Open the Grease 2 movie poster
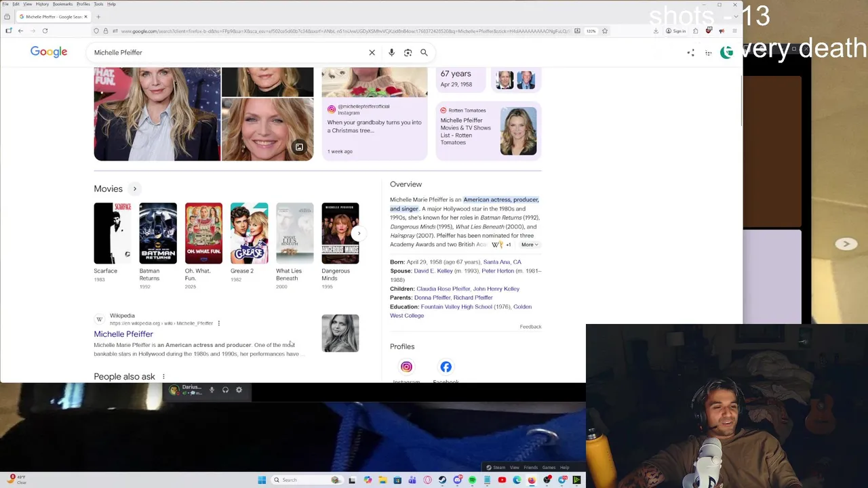868x488 pixels. pyautogui.click(x=249, y=233)
